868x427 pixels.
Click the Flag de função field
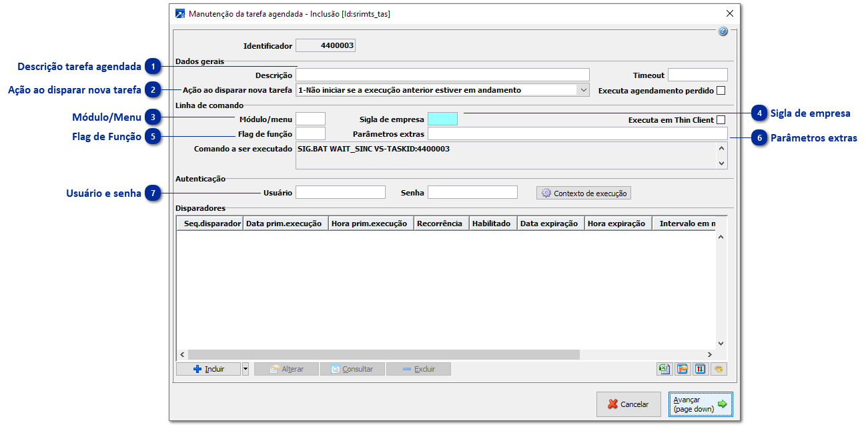310,133
